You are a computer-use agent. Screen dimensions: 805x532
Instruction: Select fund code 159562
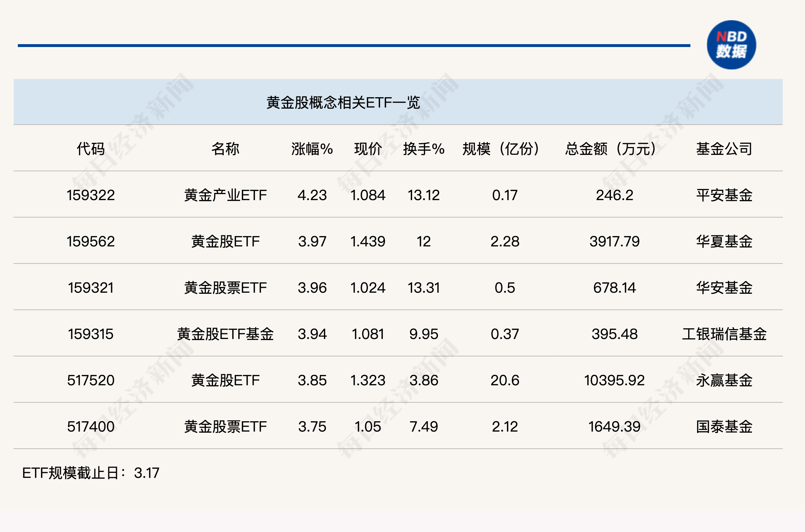pyautogui.click(x=91, y=241)
